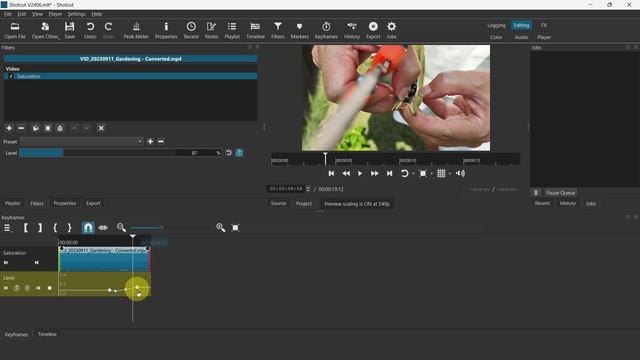Screen dimensions: 640x360
Task: Remove the selected filter with the minus button
Action: point(21,128)
